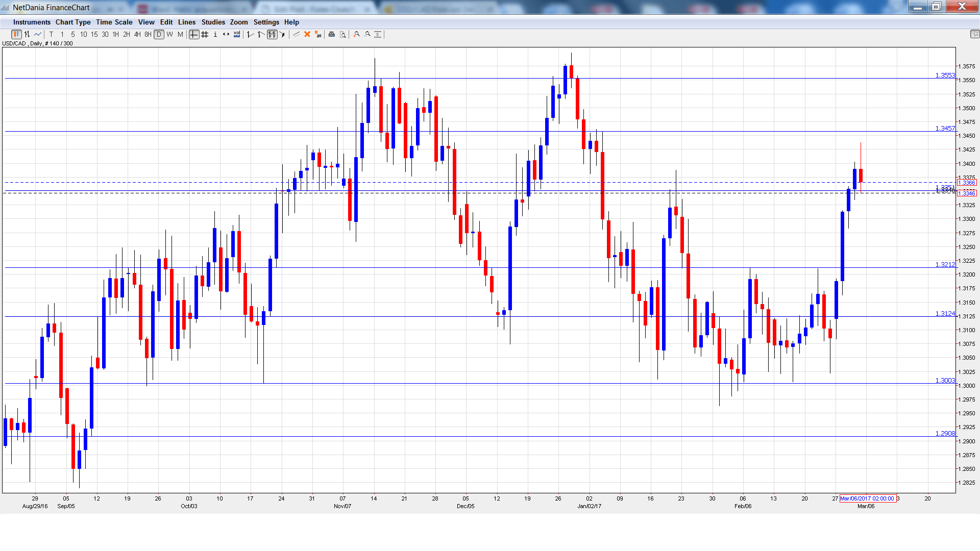Click the print chart icon
Image resolution: width=980 pixels, height=551 pixels.
pyautogui.click(x=332, y=34)
